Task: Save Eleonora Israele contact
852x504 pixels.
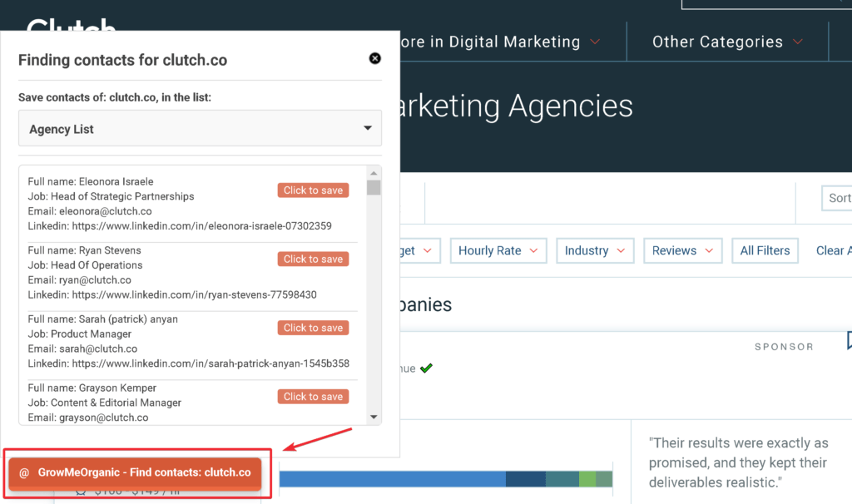Action: pyautogui.click(x=313, y=190)
